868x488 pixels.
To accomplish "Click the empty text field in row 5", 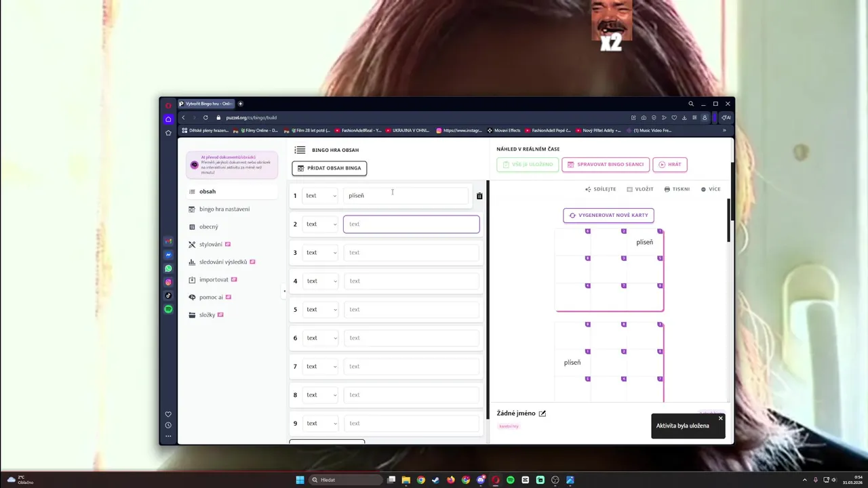I will tap(411, 310).
